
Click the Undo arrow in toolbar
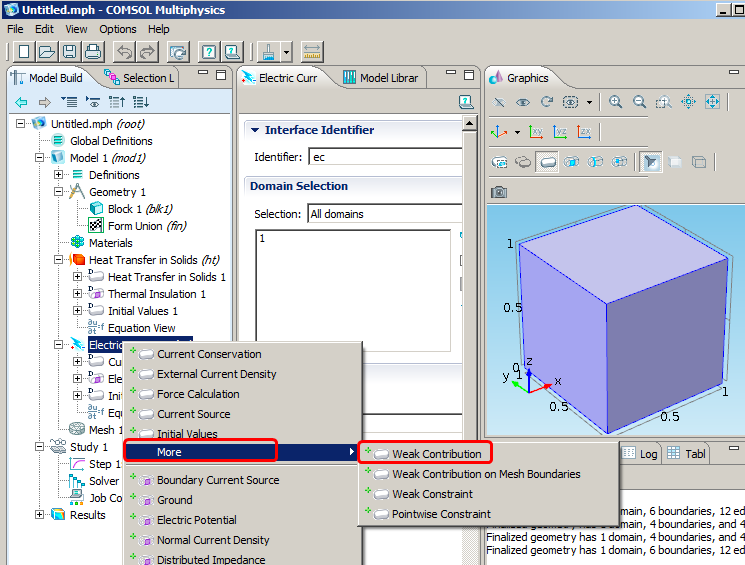tap(125, 51)
